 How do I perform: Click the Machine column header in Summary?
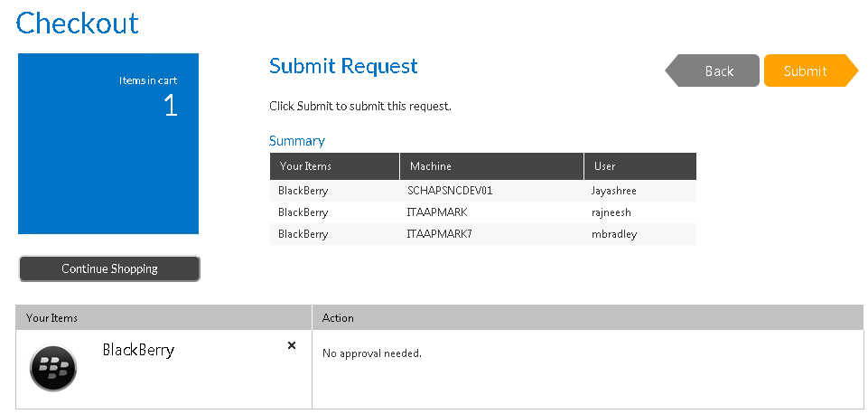(x=431, y=166)
